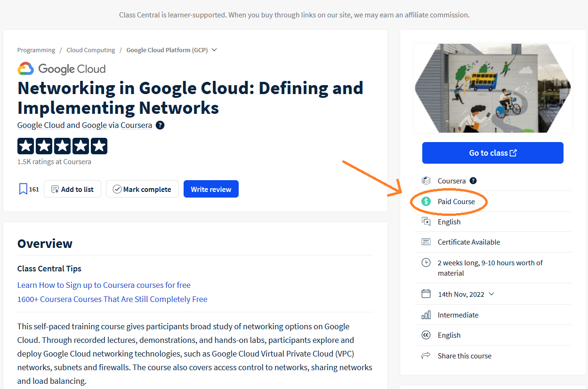The height and width of the screenshot is (389, 588).
Task: Click the language icon beside first English
Action: click(426, 222)
